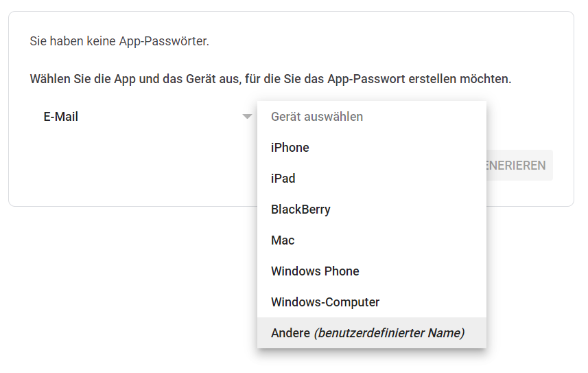
Task: Select Windows-Computer entry
Action: [x=372, y=302]
